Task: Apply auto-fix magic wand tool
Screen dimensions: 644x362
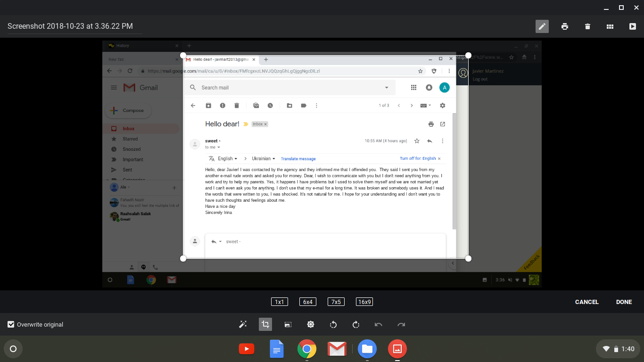Action: [x=243, y=324]
